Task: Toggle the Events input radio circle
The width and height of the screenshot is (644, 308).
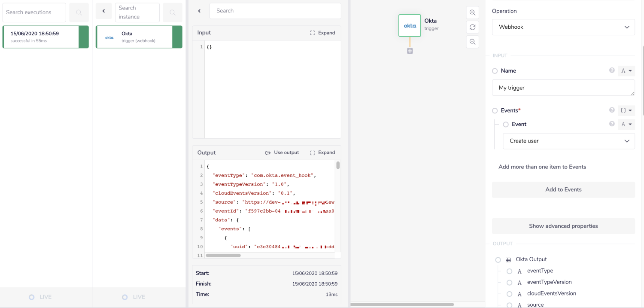Action: point(495,111)
